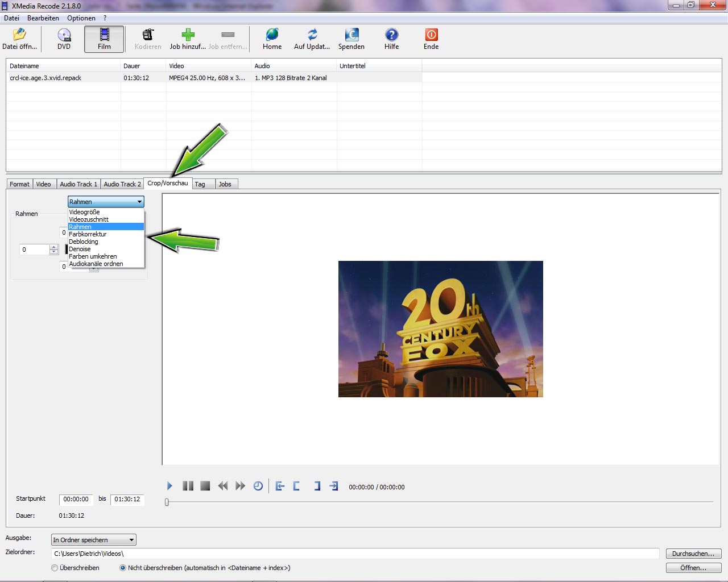728x582 pixels.
Task: Open the question mark menu
Action: (105, 18)
